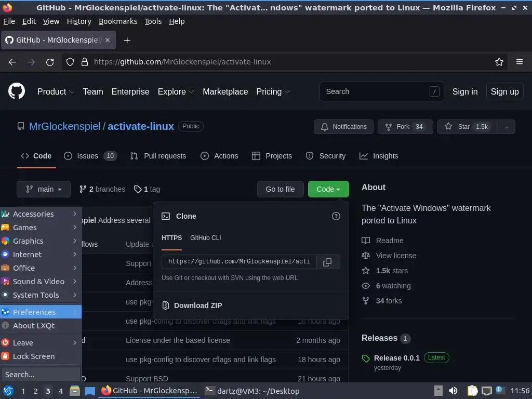The image size is (532, 399).
Task: Reload the page
Action: (50, 62)
